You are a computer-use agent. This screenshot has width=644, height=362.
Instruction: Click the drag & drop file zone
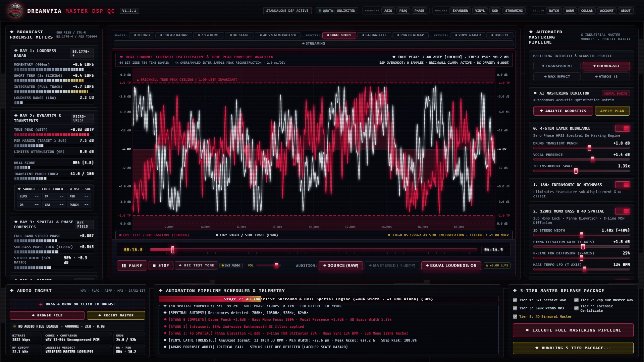[77, 304]
